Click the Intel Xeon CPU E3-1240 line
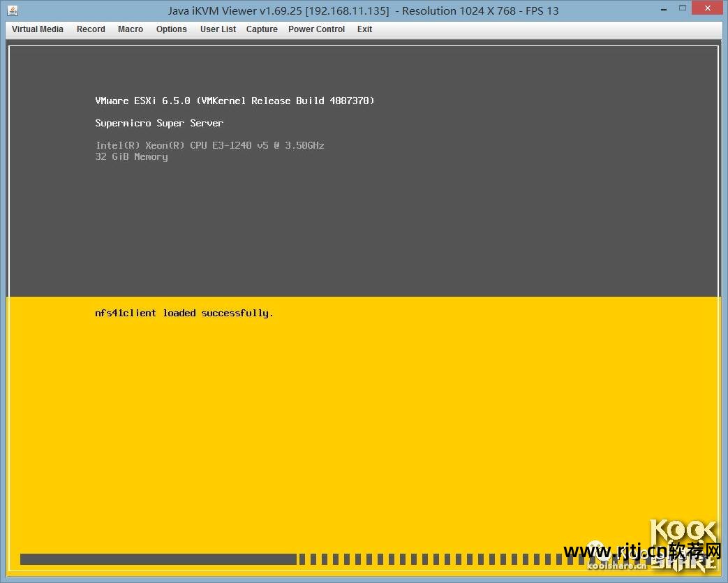The image size is (728, 583). [x=209, y=145]
